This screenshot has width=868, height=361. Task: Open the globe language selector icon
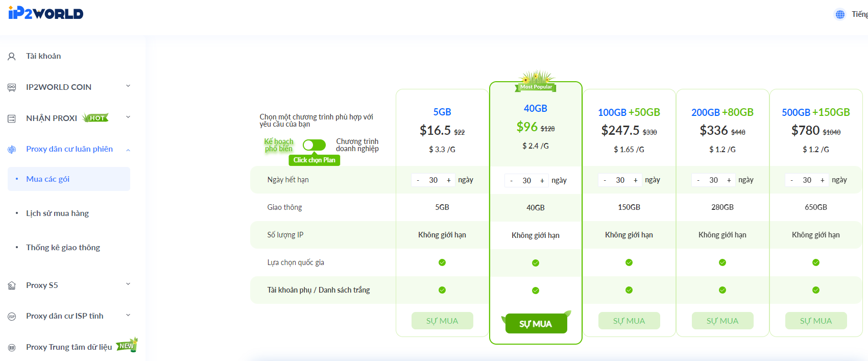pos(840,14)
